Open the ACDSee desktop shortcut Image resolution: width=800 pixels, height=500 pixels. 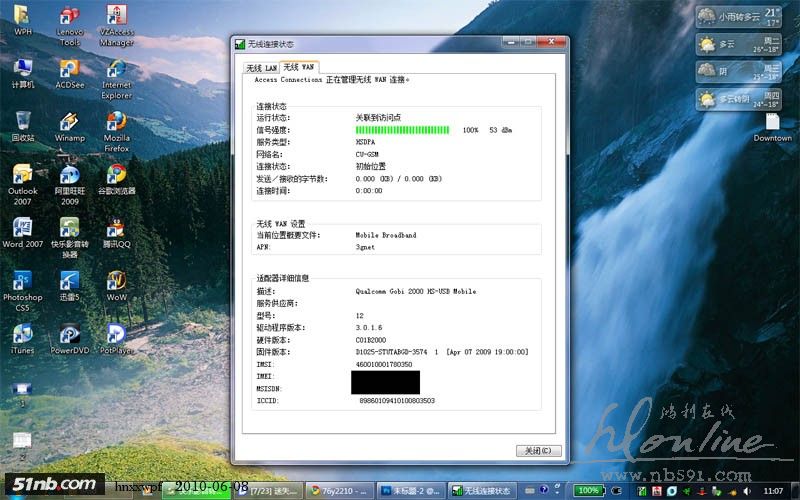pyautogui.click(x=70, y=70)
